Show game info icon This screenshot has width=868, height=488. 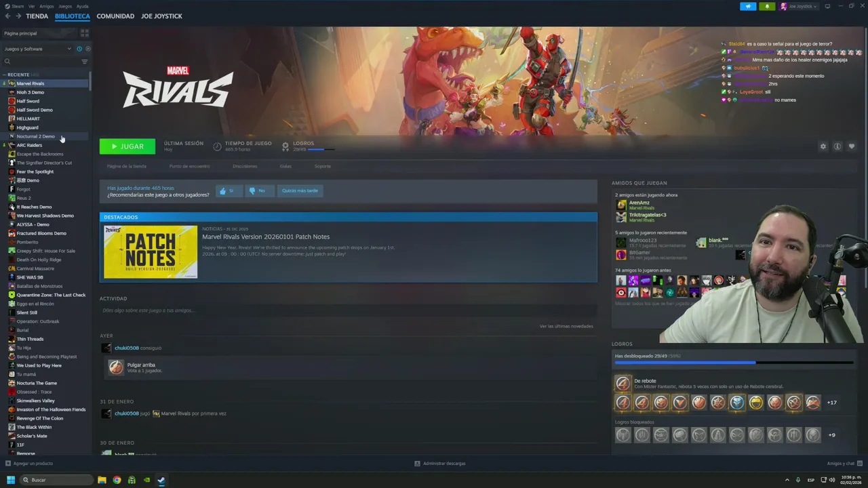tap(837, 146)
